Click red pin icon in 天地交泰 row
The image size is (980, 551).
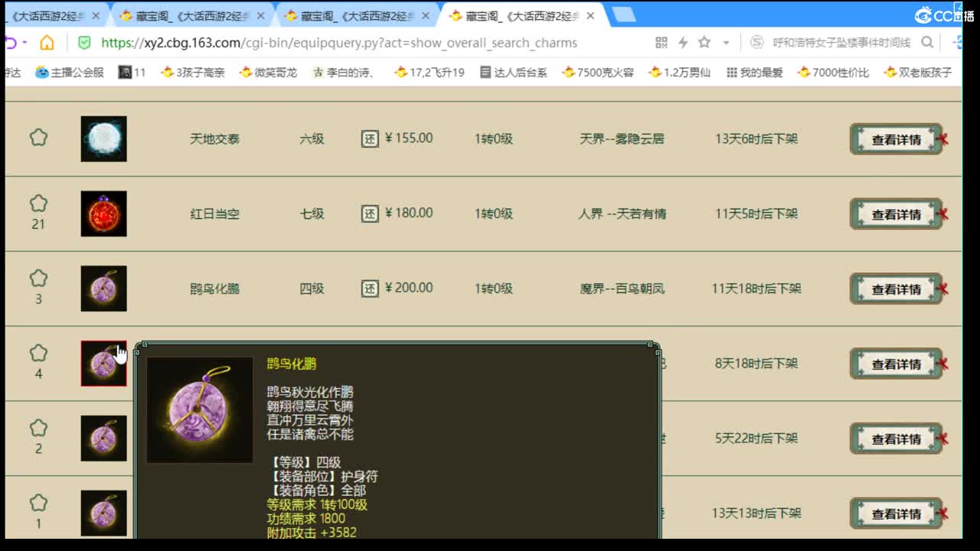click(x=942, y=139)
